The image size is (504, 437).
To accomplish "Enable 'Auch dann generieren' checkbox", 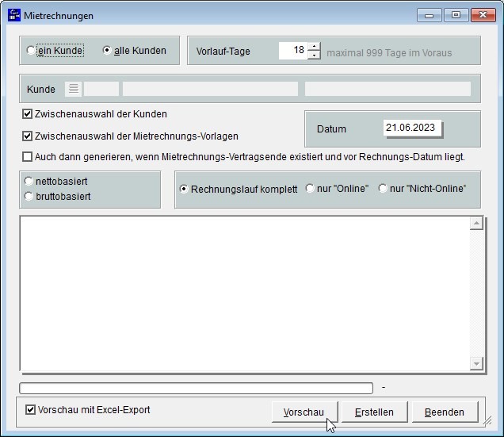I will [27, 157].
